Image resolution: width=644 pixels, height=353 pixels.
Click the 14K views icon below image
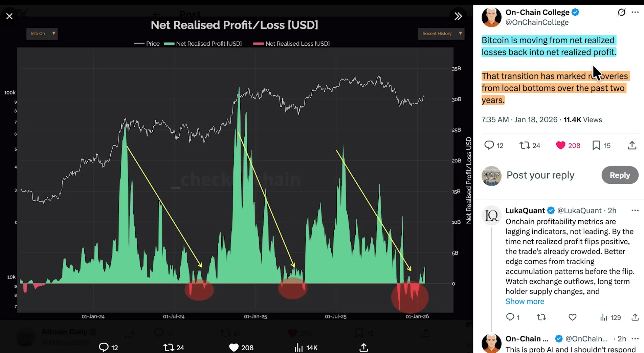click(x=299, y=348)
